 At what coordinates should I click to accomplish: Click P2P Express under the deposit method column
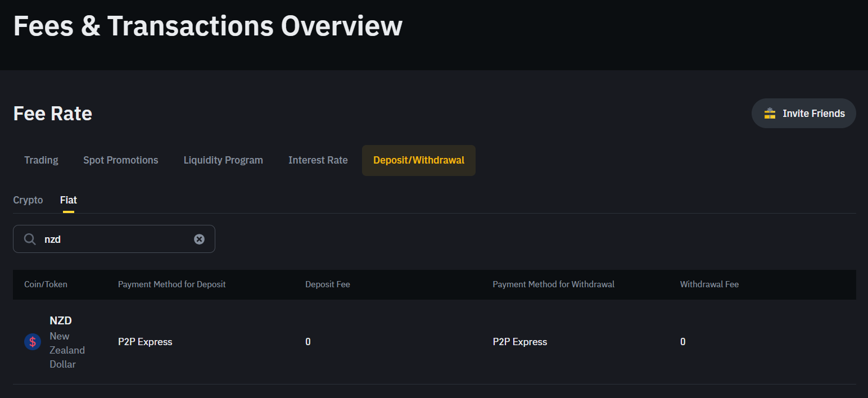tap(145, 342)
